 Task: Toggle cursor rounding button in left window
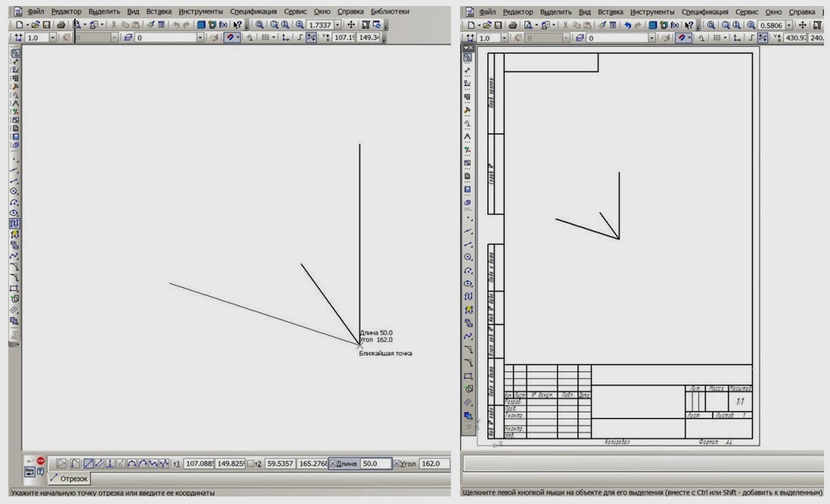(x=311, y=37)
